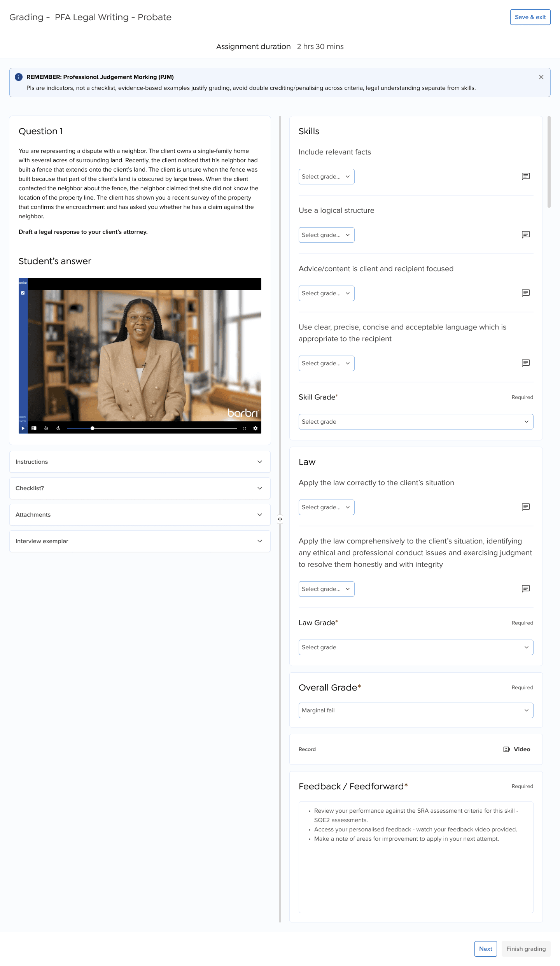
Task: Open grade dropdown for Include relevant facts
Action: point(327,177)
